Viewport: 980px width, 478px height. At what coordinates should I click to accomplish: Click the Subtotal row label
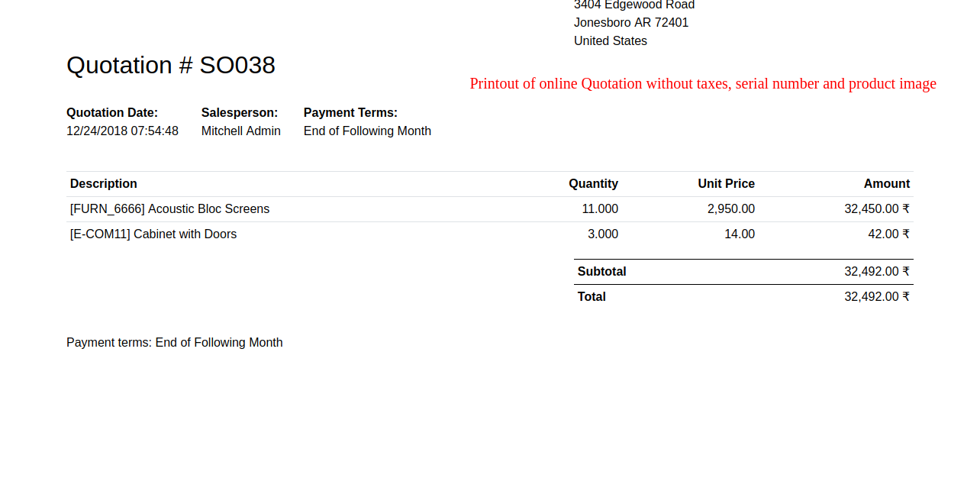(x=602, y=272)
